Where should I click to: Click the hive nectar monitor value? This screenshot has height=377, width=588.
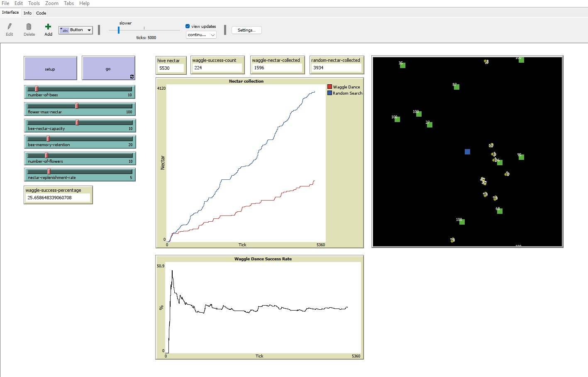171,68
